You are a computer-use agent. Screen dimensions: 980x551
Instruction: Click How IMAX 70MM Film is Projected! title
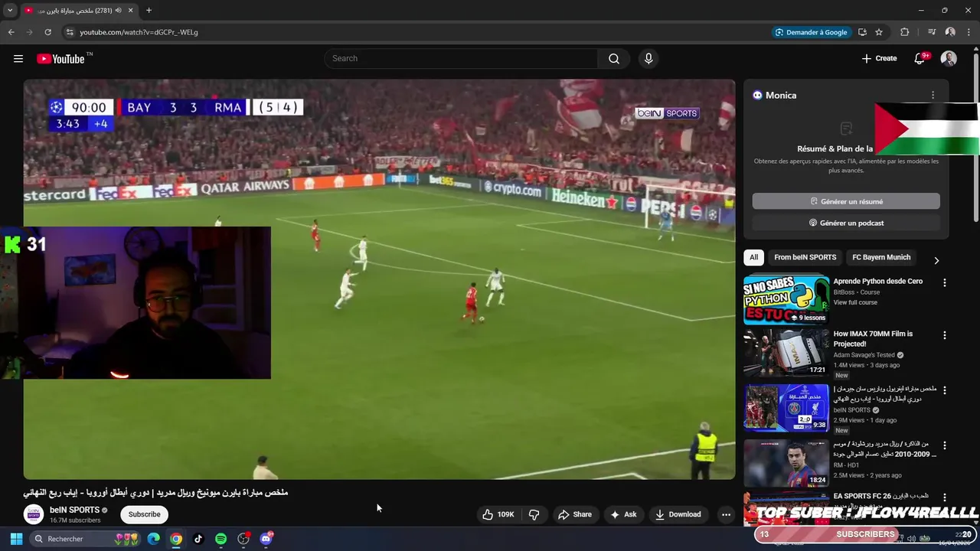point(873,339)
